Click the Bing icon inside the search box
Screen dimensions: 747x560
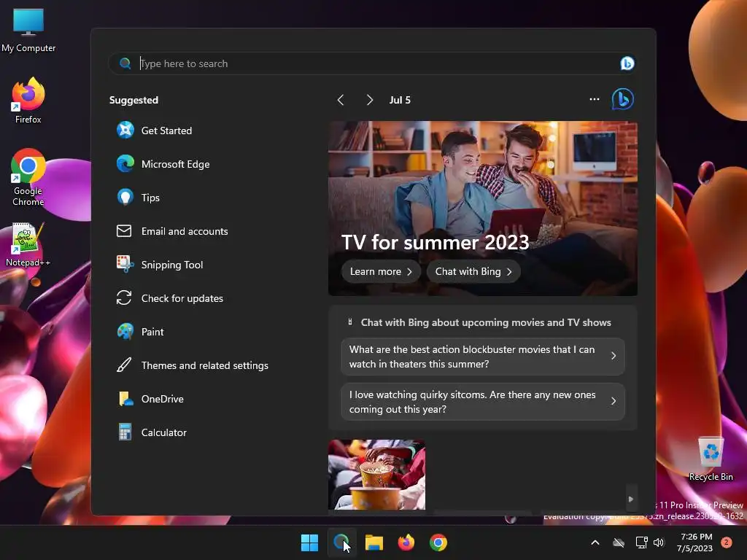627,63
